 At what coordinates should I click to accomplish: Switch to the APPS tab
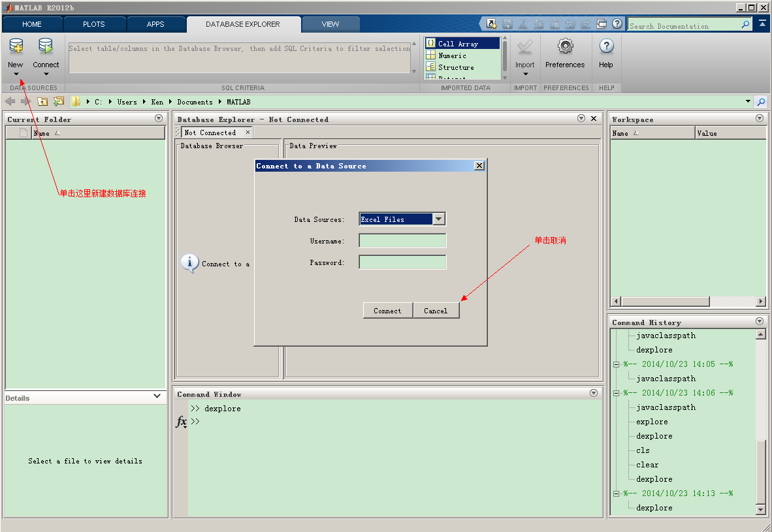[x=155, y=24]
